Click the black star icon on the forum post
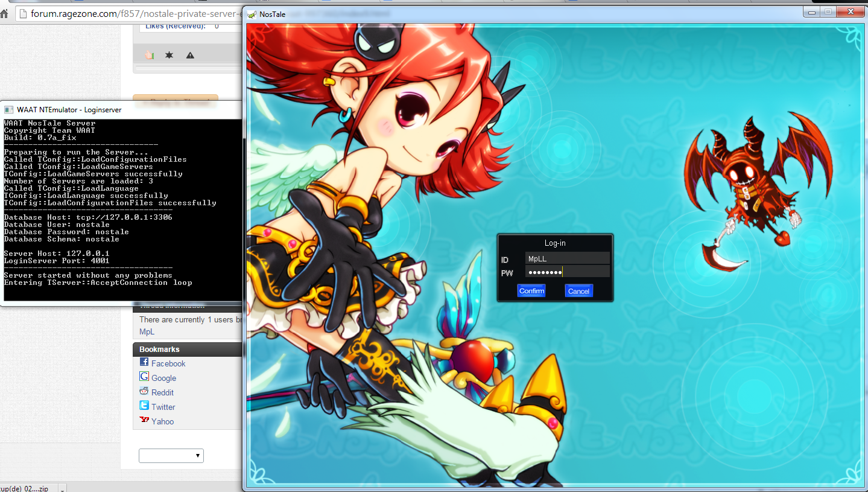This screenshot has height=492, width=868. 169,55
